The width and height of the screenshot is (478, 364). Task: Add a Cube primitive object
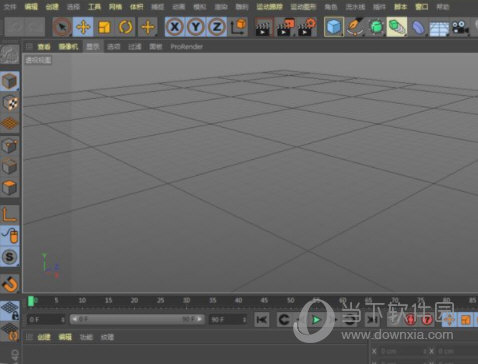point(334,27)
